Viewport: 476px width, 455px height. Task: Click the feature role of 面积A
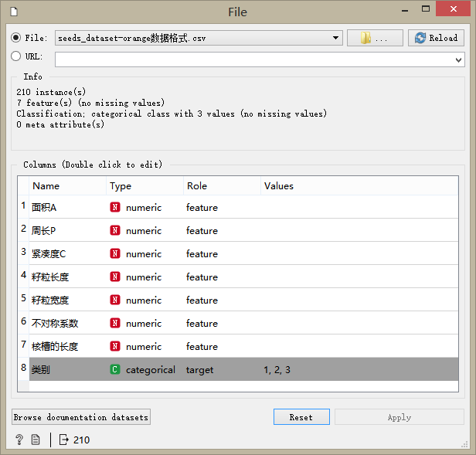(202, 208)
